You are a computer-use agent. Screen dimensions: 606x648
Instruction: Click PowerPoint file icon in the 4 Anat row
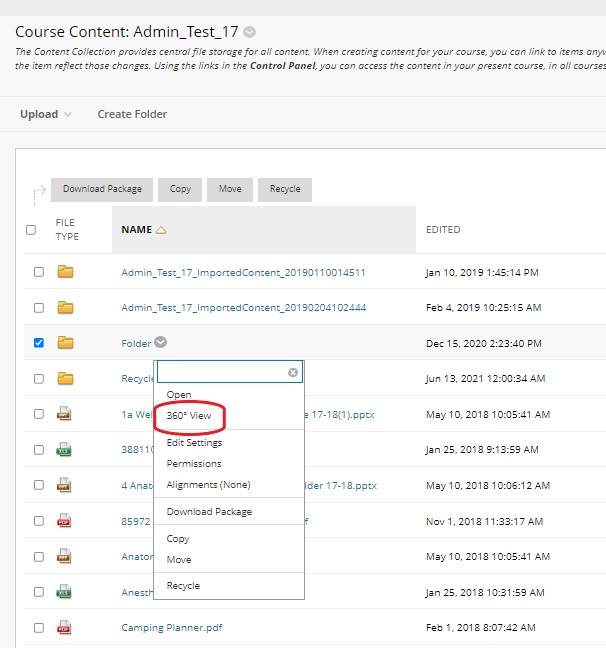(x=64, y=485)
